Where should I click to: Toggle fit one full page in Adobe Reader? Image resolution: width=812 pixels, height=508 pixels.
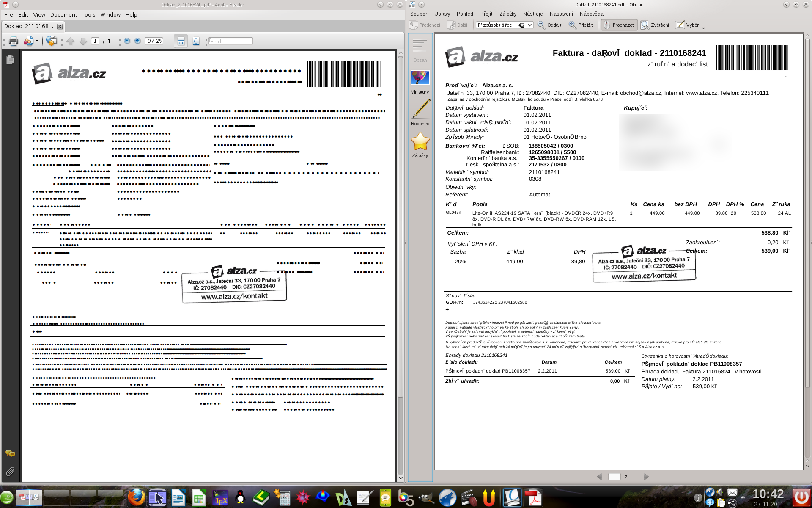pyautogui.click(x=196, y=41)
